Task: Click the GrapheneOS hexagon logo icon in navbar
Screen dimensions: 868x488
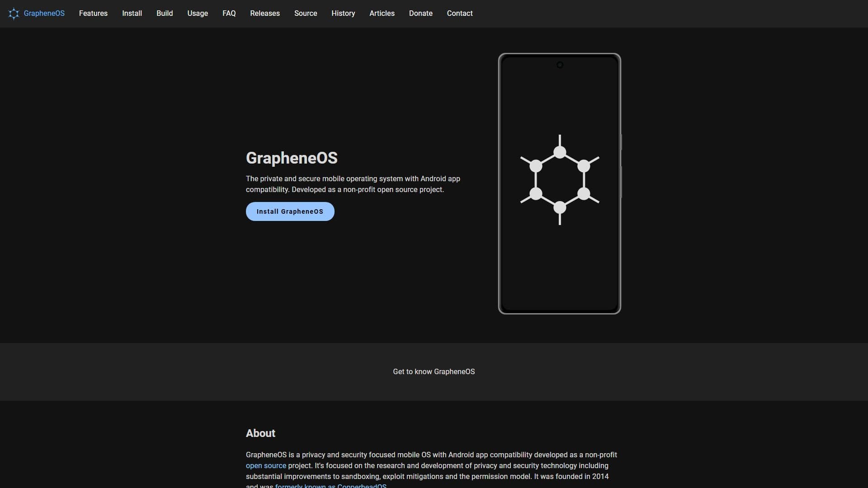Action: point(14,14)
